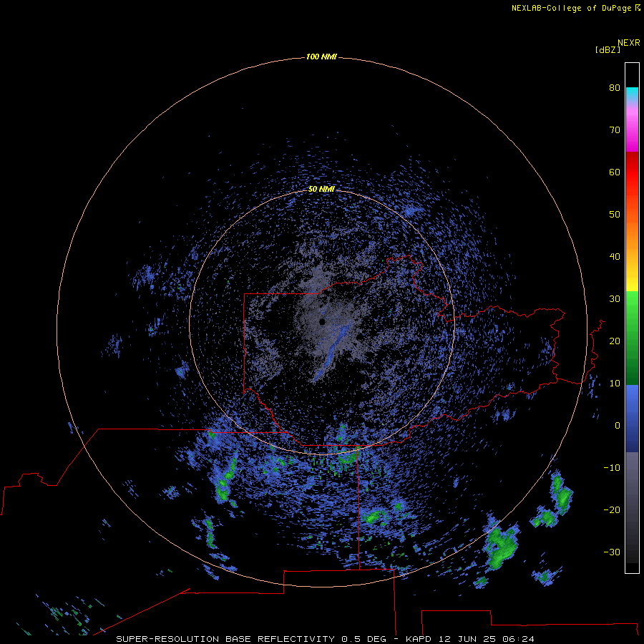The height and width of the screenshot is (644, 644).
Task: Pick the yellow band of the color bar
Action: (632, 284)
